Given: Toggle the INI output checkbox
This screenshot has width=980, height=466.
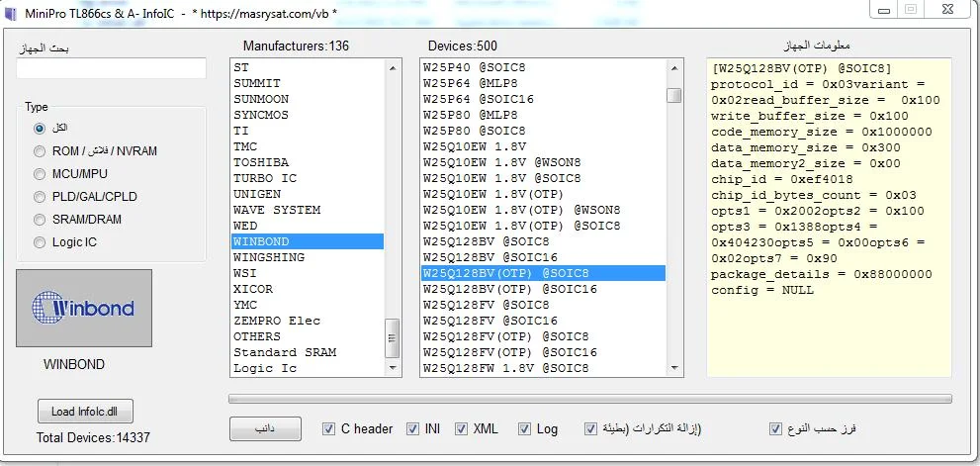Looking at the screenshot, I should 412,429.
